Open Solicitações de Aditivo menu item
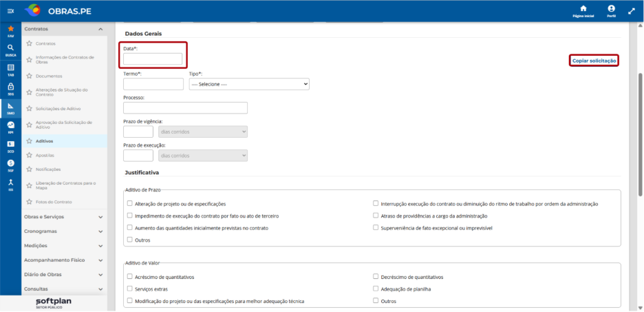Screen dimensions: 644x312 coord(58,109)
